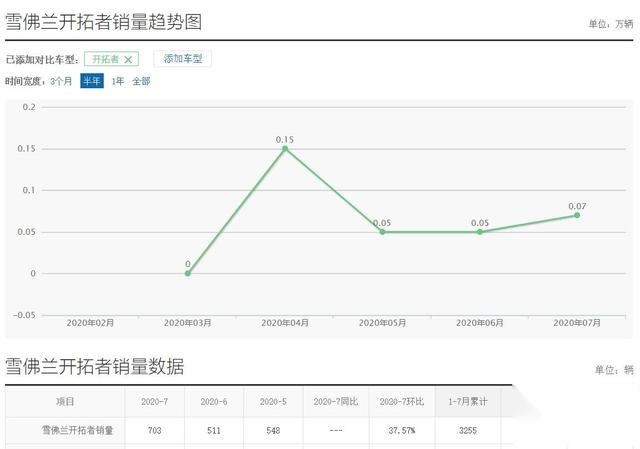Click the 37.57% cell
Image resolution: width=640 pixels, height=449 pixels.
point(402,431)
